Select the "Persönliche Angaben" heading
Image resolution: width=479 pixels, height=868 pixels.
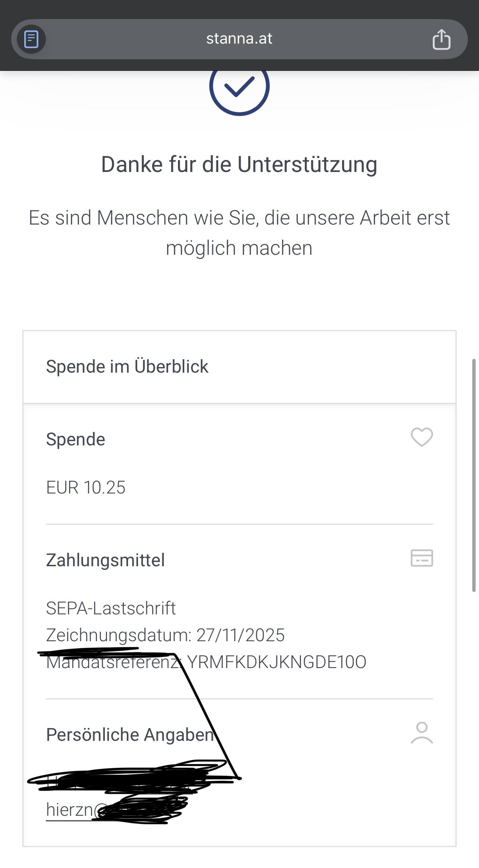coord(130,735)
